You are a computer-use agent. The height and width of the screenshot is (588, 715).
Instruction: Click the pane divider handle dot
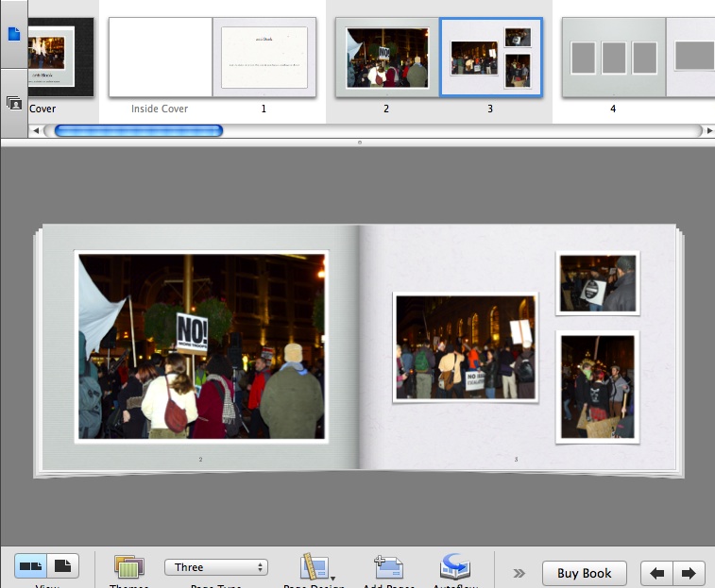360,143
